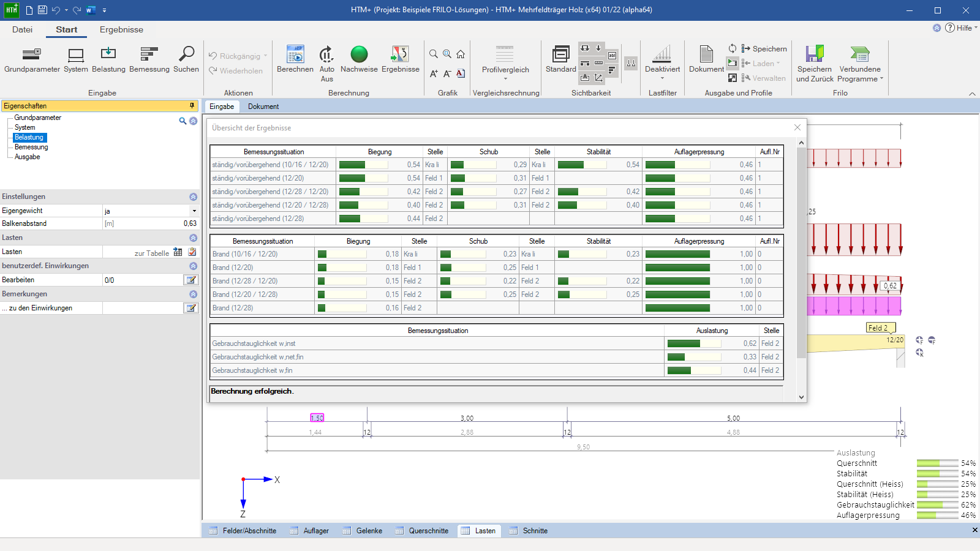Image resolution: width=980 pixels, height=551 pixels.
Task: Collapse the benutzerdef. Einwirkungen section
Action: 193,266
